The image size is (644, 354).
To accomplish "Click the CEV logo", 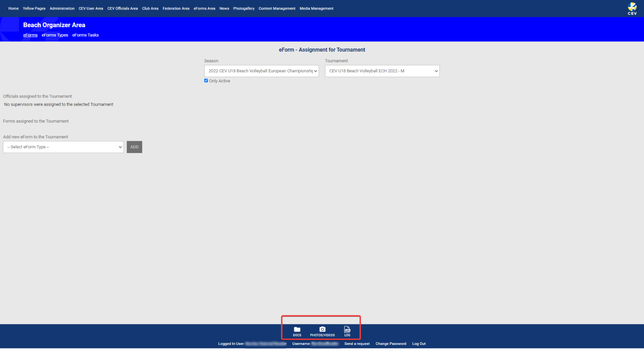I will tap(632, 8).
